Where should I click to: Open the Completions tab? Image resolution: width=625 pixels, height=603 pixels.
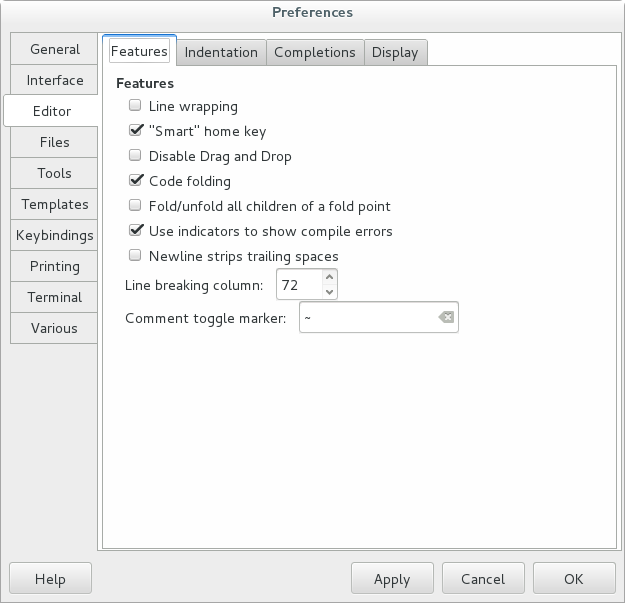314,52
